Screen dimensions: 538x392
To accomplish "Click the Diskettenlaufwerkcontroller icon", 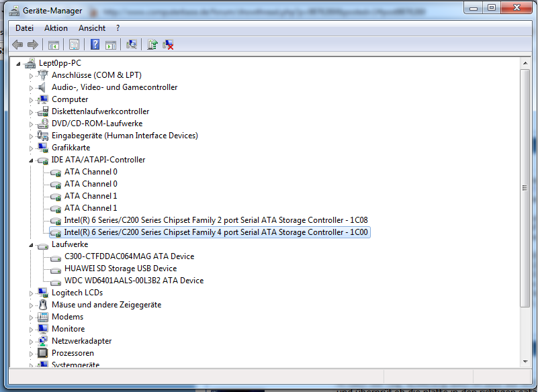I will (x=43, y=111).
